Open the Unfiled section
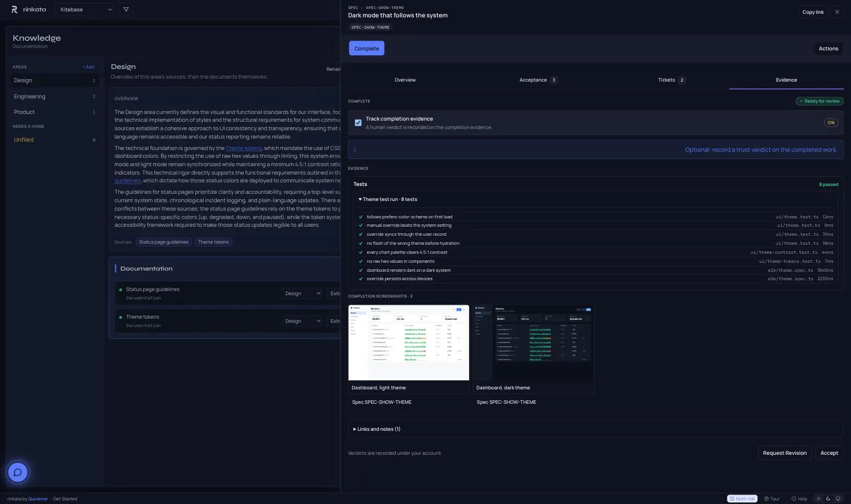The image size is (851, 504). click(x=55, y=140)
